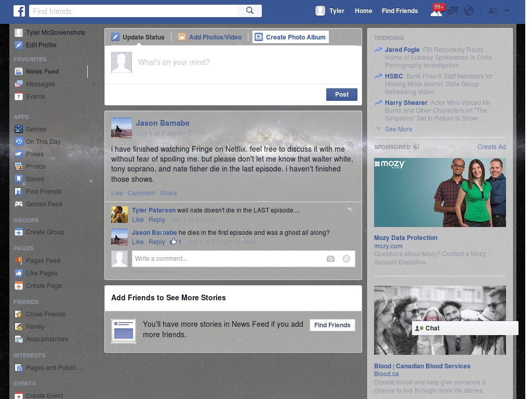The width and height of the screenshot is (532, 399).
Task: Open Find Friends in the top bar
Action: pos(400,11)
